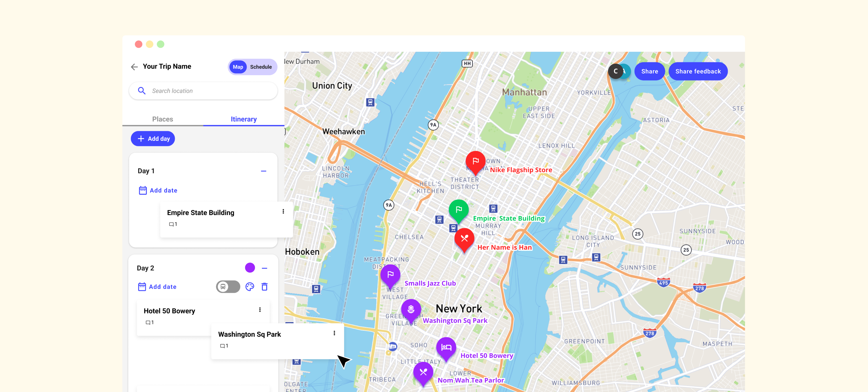Switch to the Places tab
Image resolution: width=868 pixels, height=392 pixels.
(x=162, y=119)
